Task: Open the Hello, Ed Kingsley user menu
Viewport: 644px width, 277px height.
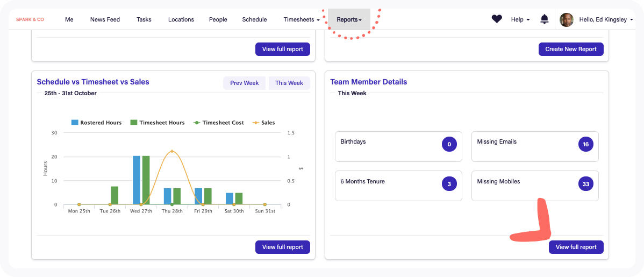Action: pyautogui.click(x=606, y=19)
